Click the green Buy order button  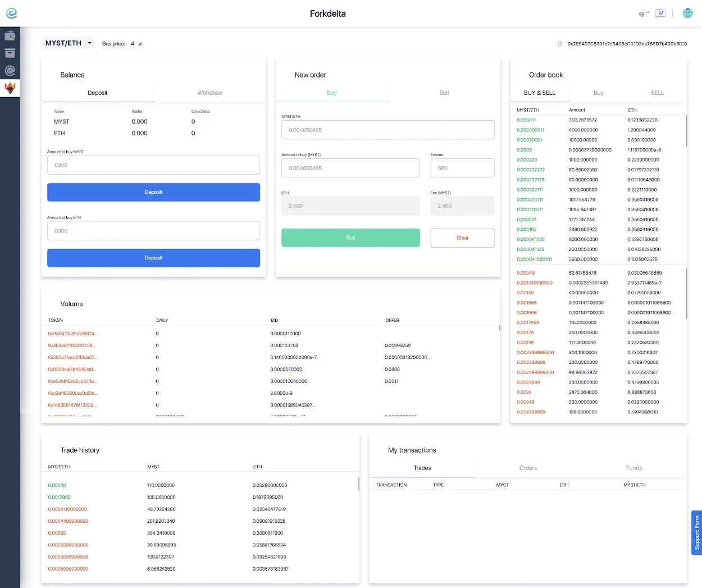coord(350,238)
